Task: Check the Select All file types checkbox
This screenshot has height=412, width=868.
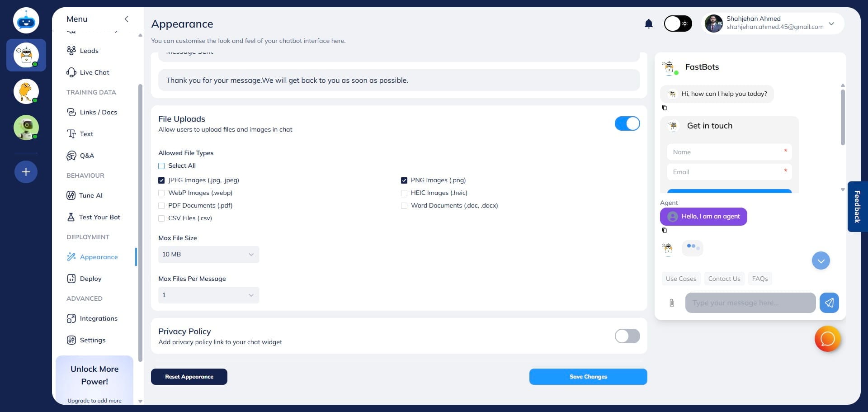Action: pos(161,166)
